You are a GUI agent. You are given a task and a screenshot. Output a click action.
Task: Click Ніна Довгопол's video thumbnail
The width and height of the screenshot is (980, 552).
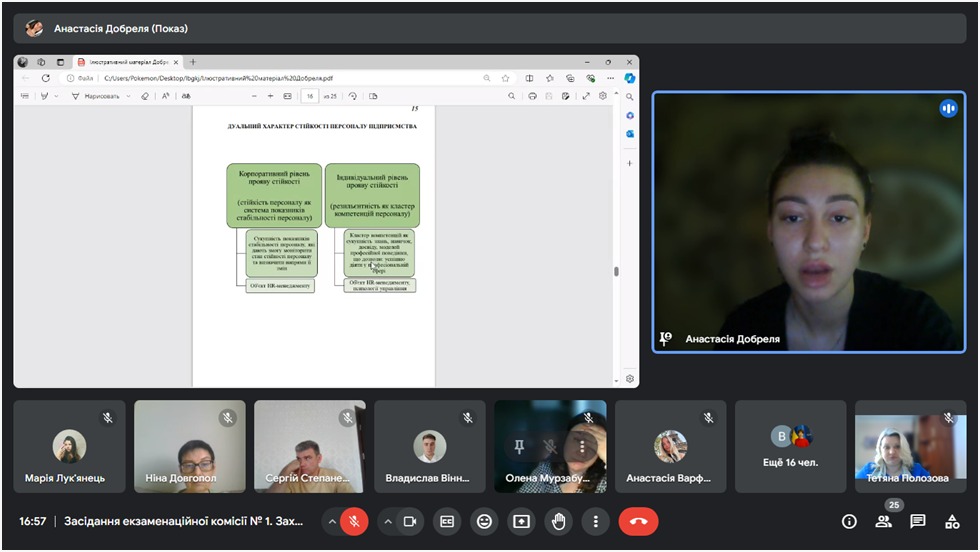pyautogui.click(x=190, y=446)
